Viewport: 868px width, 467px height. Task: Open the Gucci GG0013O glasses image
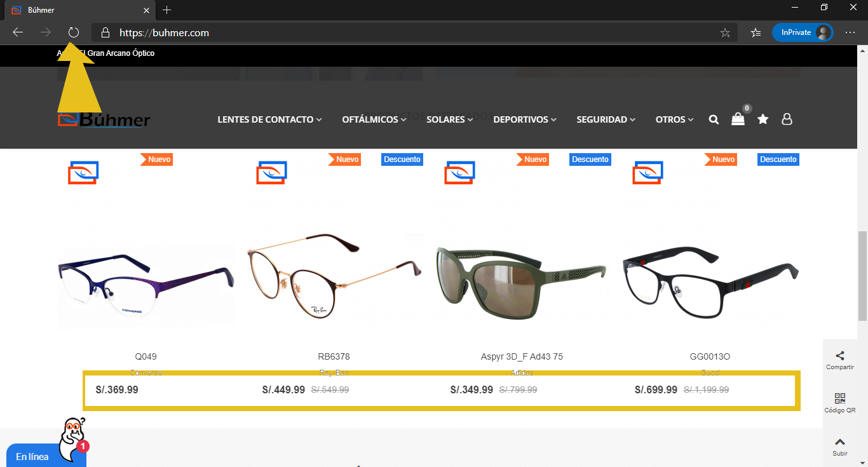coord(710,284)
